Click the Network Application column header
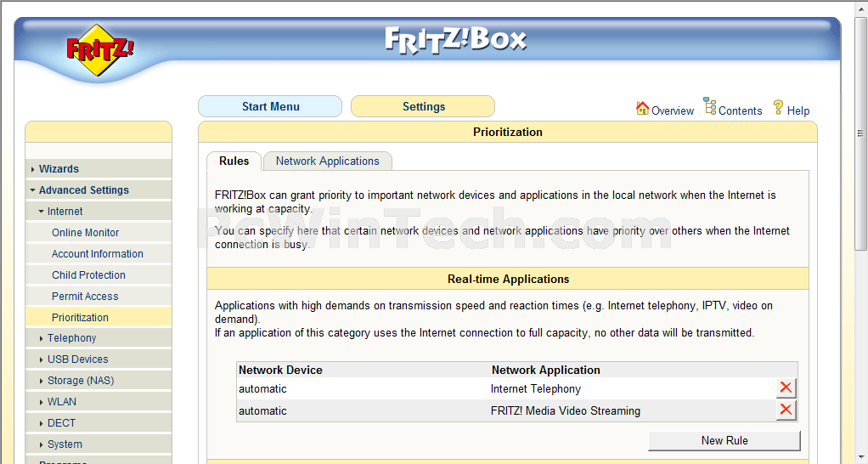 [546, 370]
